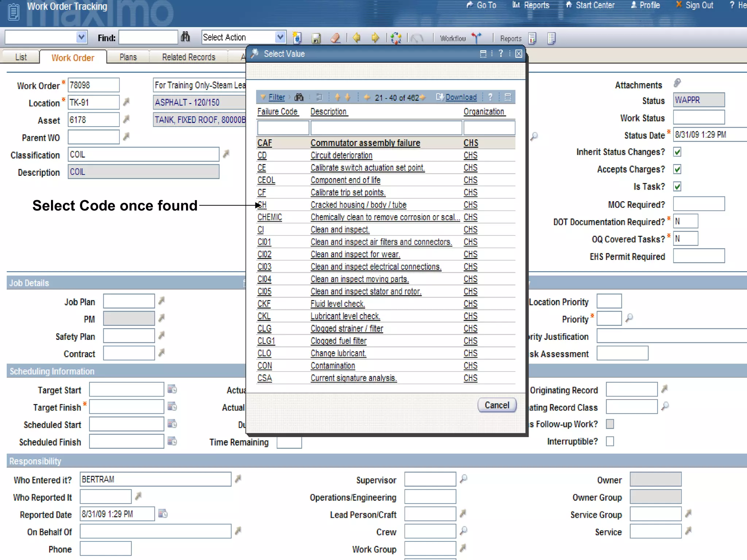Image resolution: width=747 pixels, height=560 pixels.
Task: Go to the next record using the arrow
Action: coord(375,38)
